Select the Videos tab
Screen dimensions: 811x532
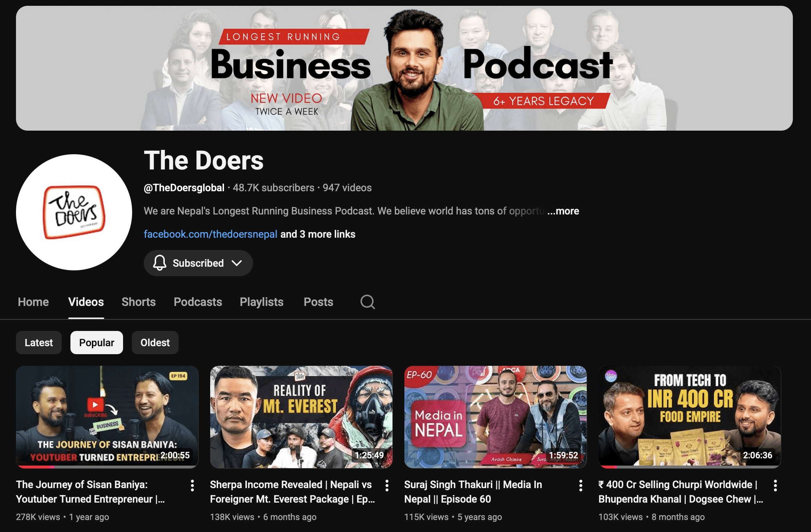point(86,302)
